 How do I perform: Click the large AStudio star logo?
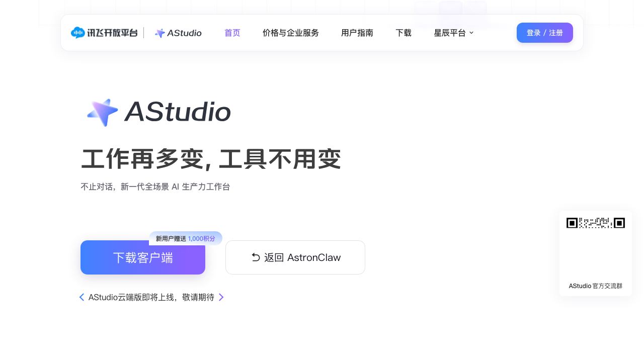tap(103, 112)
